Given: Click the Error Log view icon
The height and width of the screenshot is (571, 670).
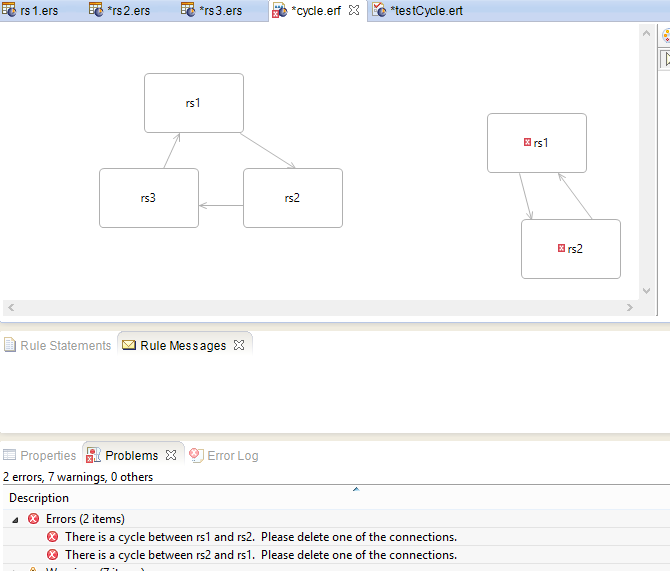Looking at the screenshot, I should 197,455.
